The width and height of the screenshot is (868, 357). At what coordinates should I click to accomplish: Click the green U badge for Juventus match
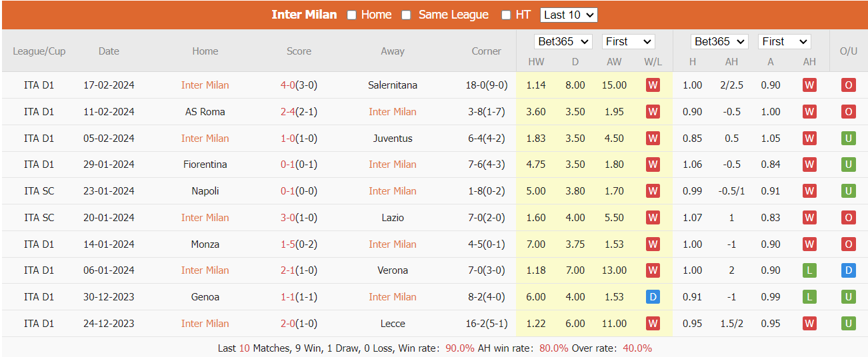click(848, 139)
